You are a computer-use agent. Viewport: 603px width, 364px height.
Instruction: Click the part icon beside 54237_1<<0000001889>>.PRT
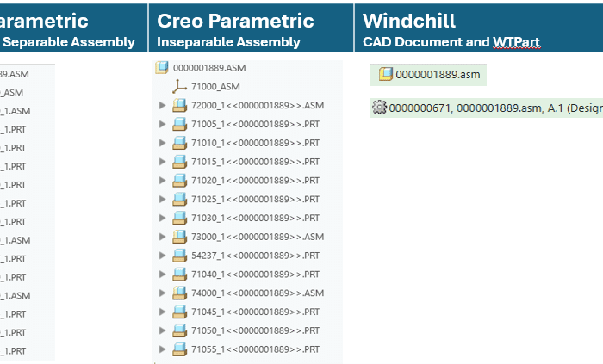pos(179,256)
